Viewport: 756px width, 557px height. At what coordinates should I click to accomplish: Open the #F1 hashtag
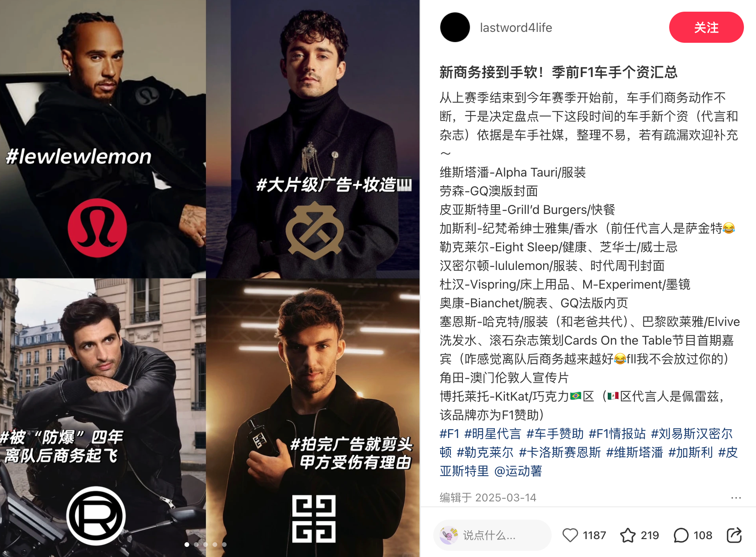[450, 434]
